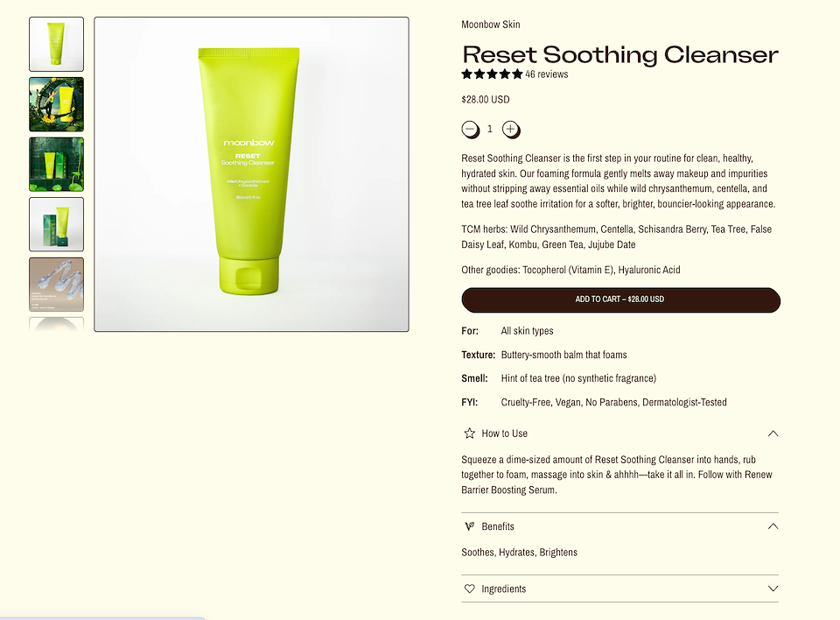Select the green tiled wall thumbnail
This screenshot has width=840, height=620.
[x=56, y=164]
